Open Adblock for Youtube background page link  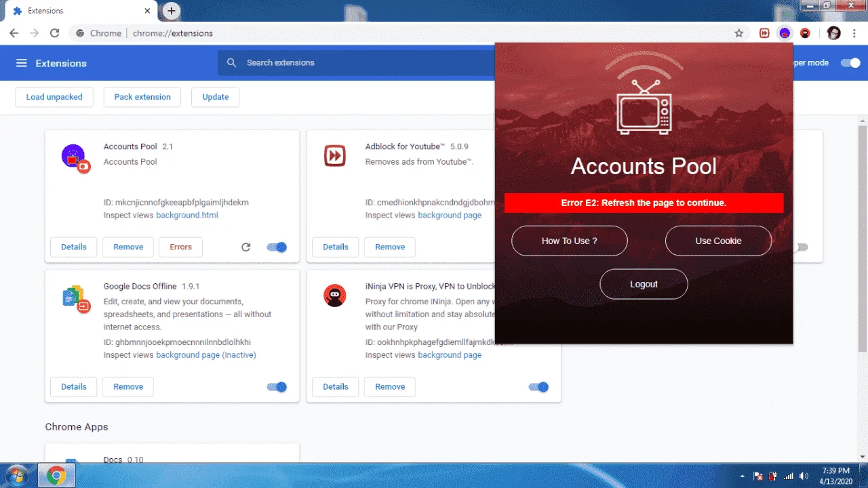click(450, 216)
